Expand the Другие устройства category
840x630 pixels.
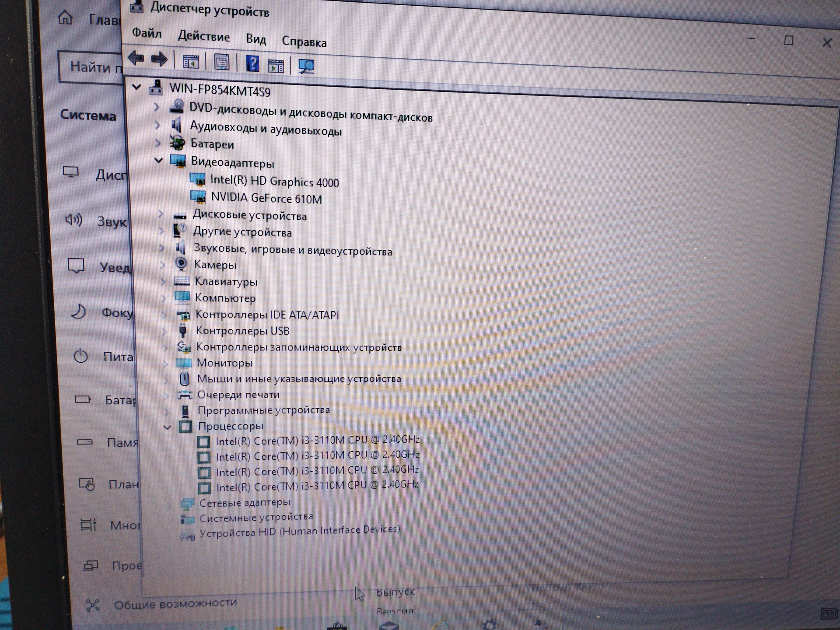click(161, 231)
